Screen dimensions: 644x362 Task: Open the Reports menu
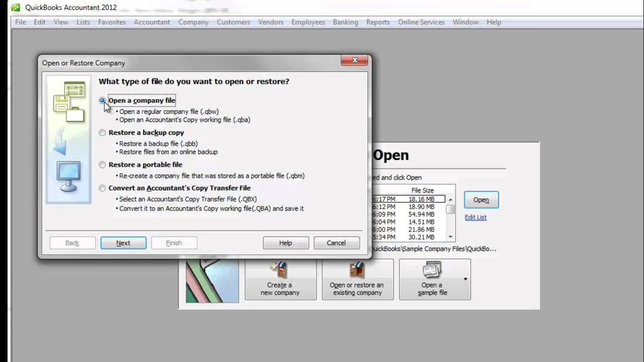378,22
